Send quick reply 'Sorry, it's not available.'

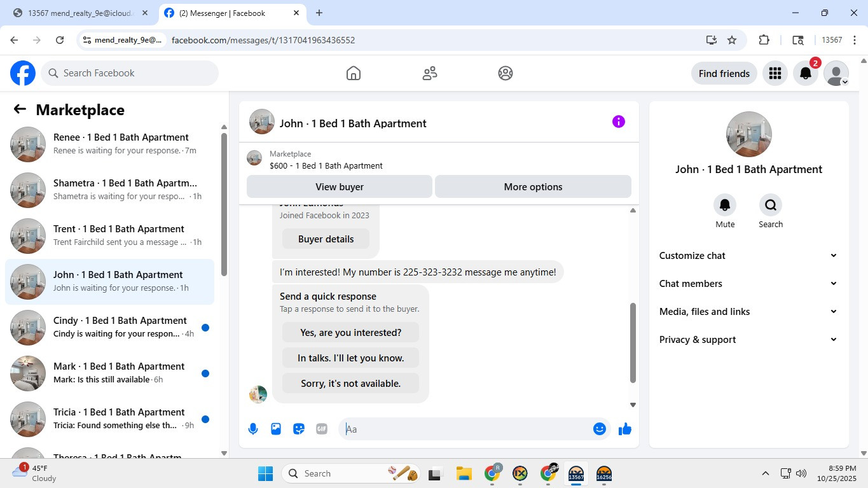click(x=351, y=384)
